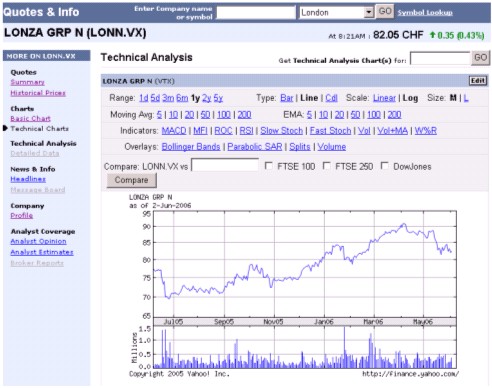Open the Basic Chart link
The image size is (492, 388).
coord(30,119)
